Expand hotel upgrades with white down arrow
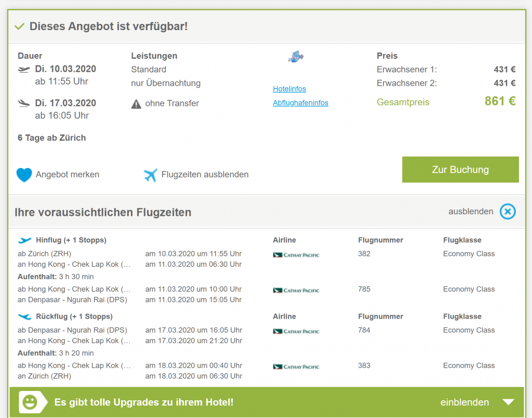532x418 pixels. [x=508, y=402]
